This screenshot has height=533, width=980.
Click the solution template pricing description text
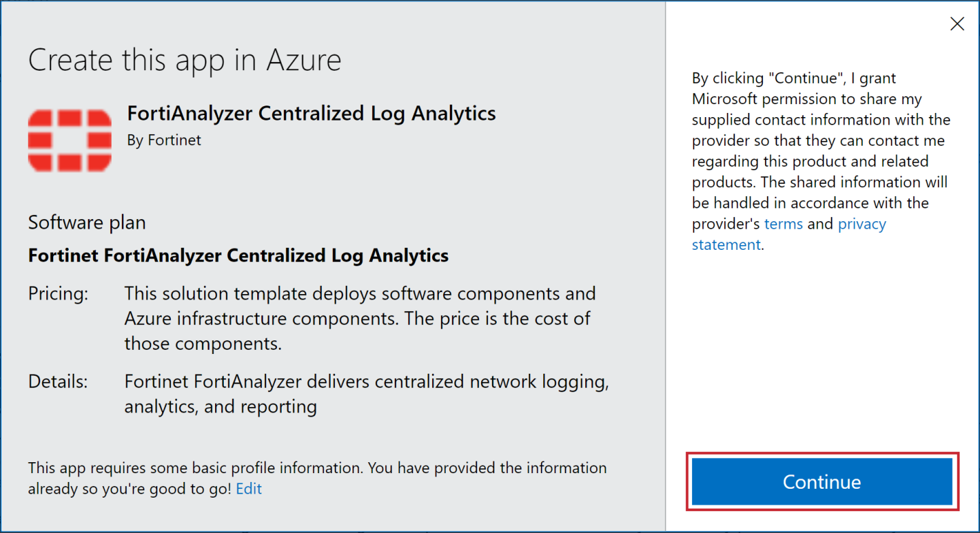[x=359, y=319]
